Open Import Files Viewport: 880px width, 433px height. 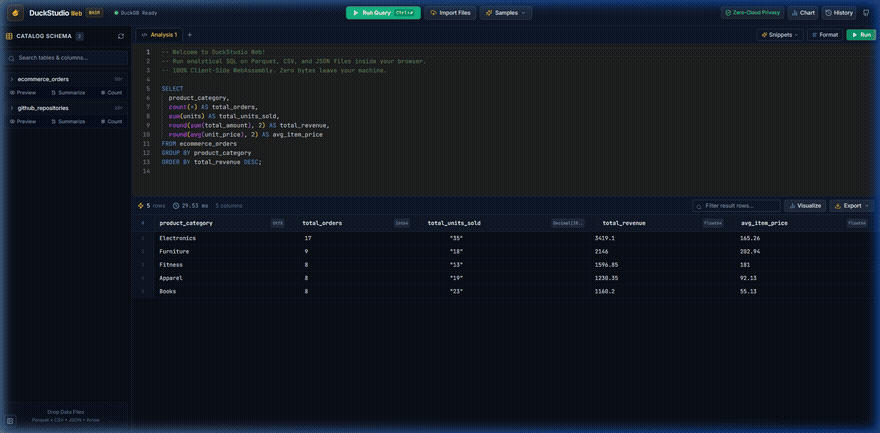pos(450,12)
